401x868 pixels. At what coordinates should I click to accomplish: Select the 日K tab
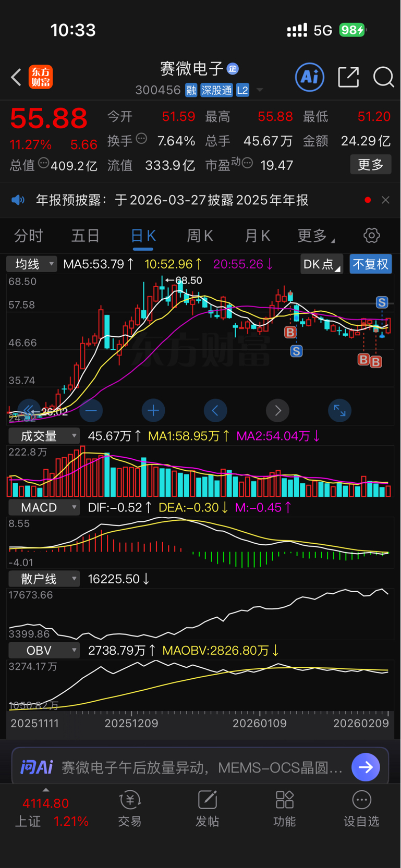(143, 236)
